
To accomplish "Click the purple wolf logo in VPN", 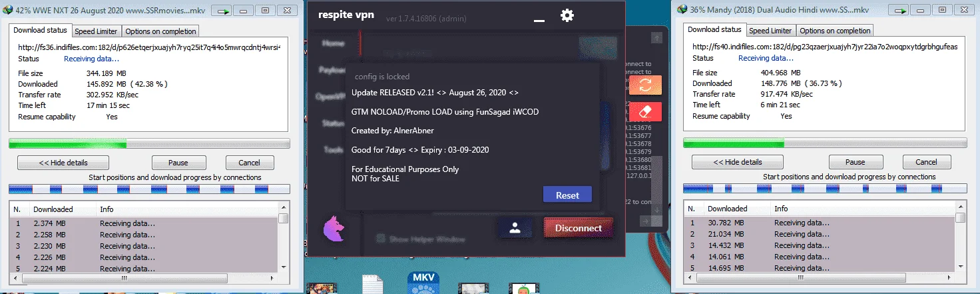I will click(334, 228).
